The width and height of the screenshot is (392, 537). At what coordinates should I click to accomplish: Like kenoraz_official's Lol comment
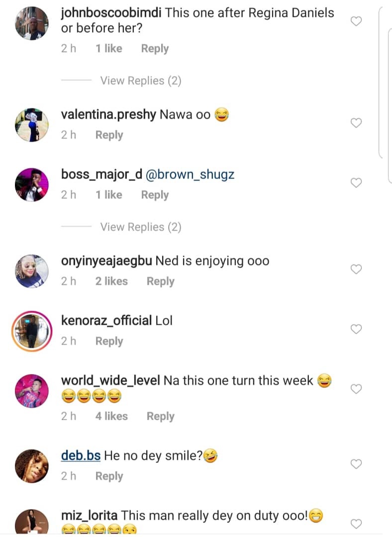(x=356, y=329)
